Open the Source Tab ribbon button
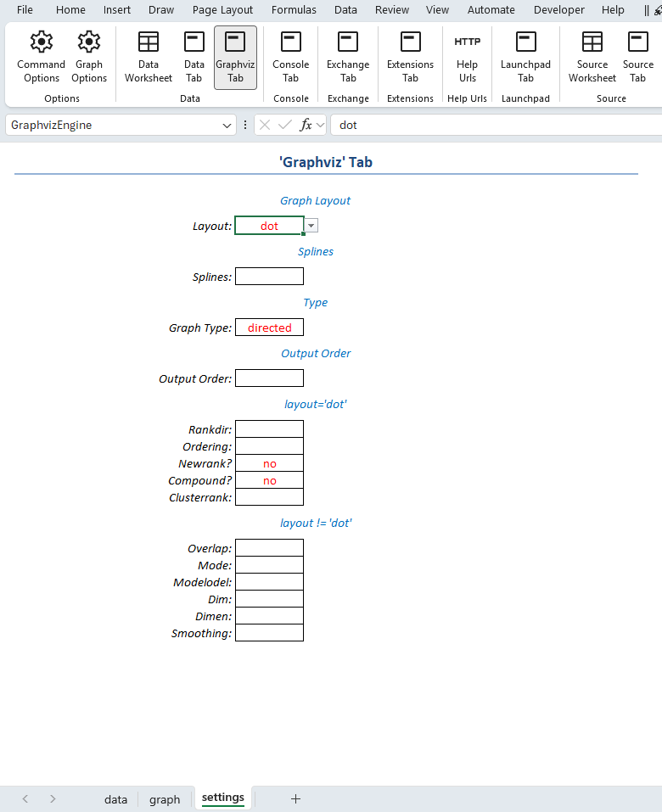This screenshot has width=662, height=812. point(637,57)
